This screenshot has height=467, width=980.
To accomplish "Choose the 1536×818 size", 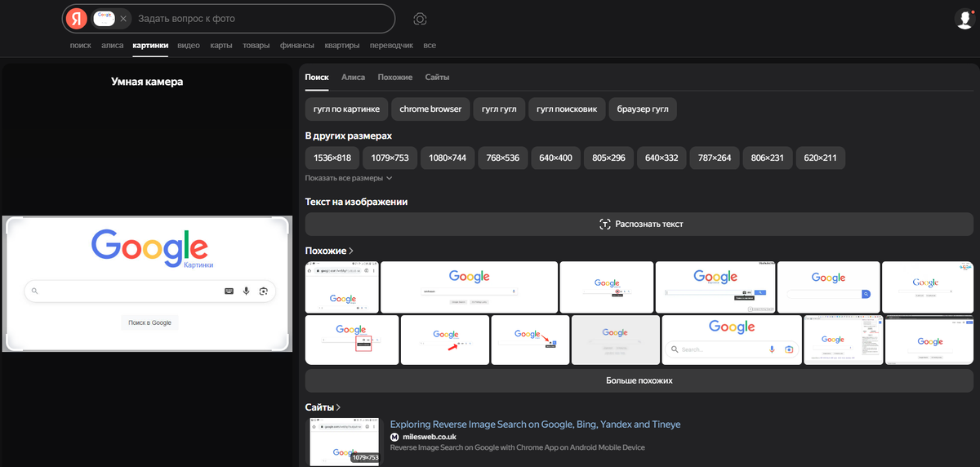I will (x=332, y=158).
